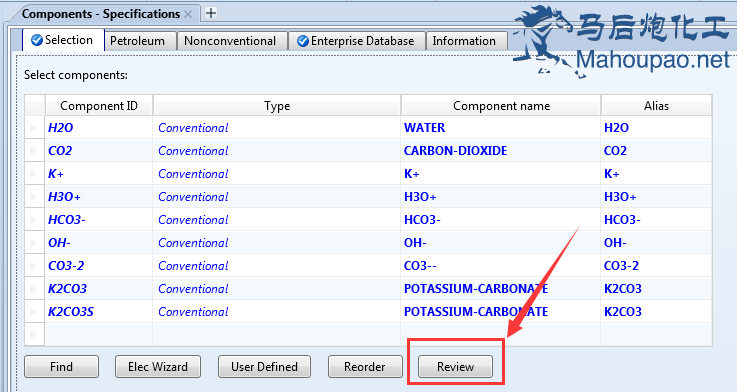Viewport: 737px width, 392px height.
Task: Select the H2O component ID cell
Action: (x=99, y=127)
